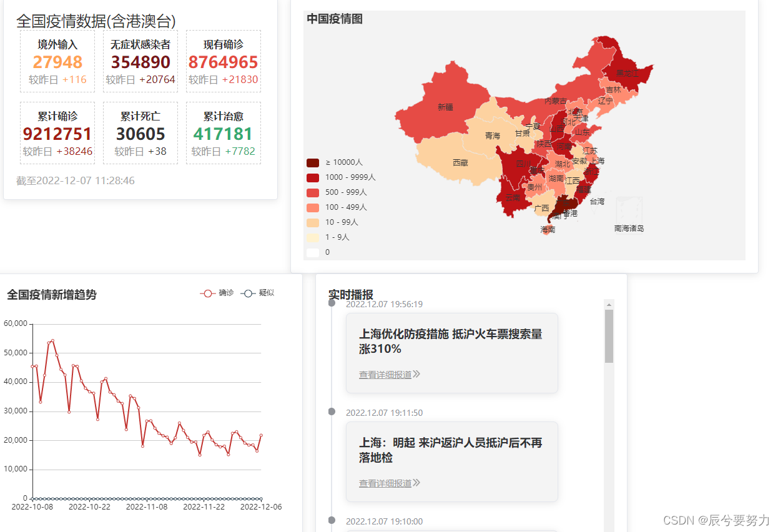Click the 500 - 999人 legend swatch
Image resolution: width=778 pixels, height=532 pixels.
click(x=313, y=192)
